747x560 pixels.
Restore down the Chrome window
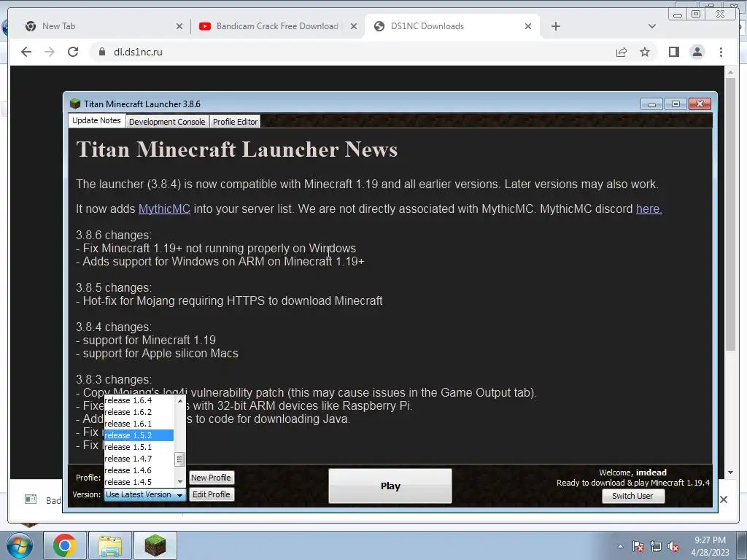point(696,14)
